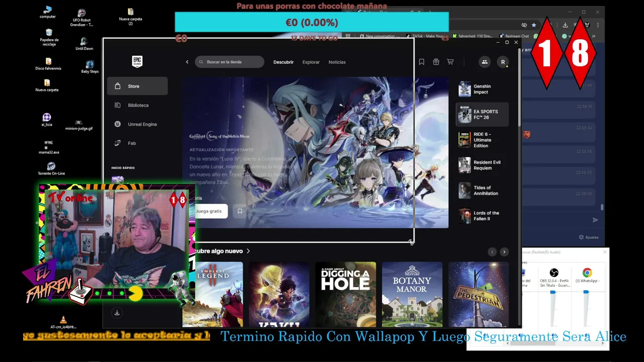Show previous items in discover carousel
This screenshot has height=362, width=644.
pos(492,252)
